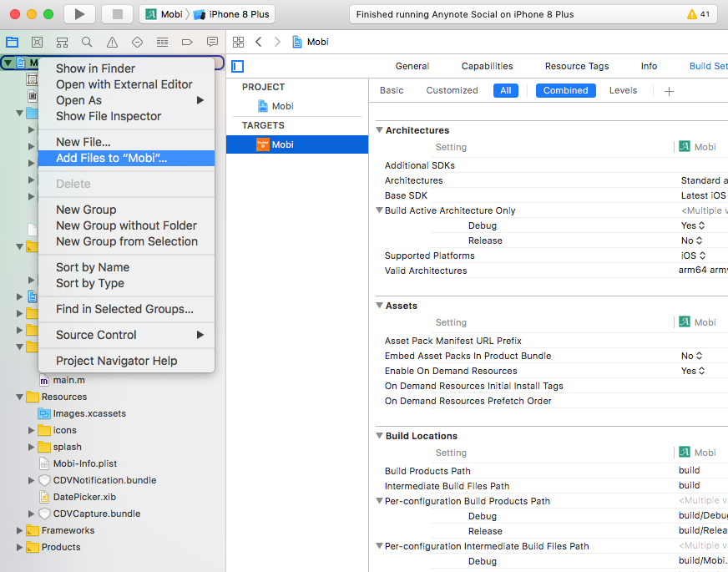Select the Mobi target in TARGETS list
This screenshot has width=728, height=572.
(282, 144)
